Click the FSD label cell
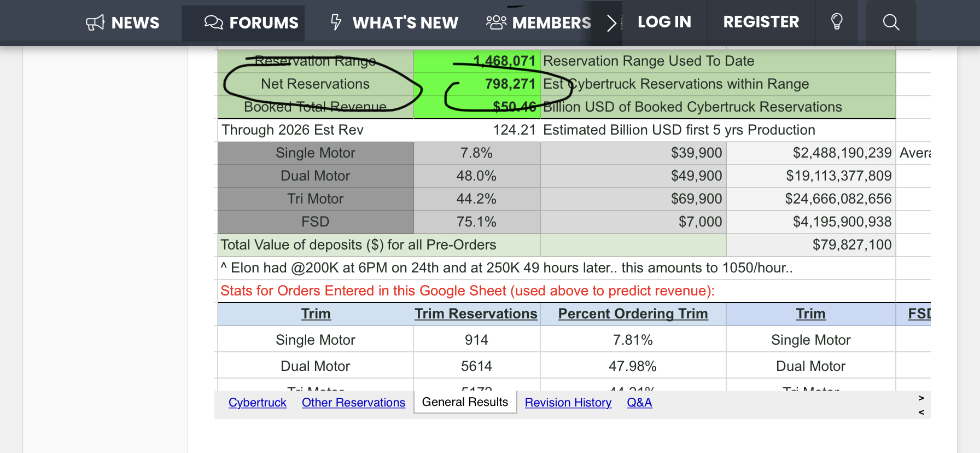This screenshot has height=453, width=980. click(316, 222)
